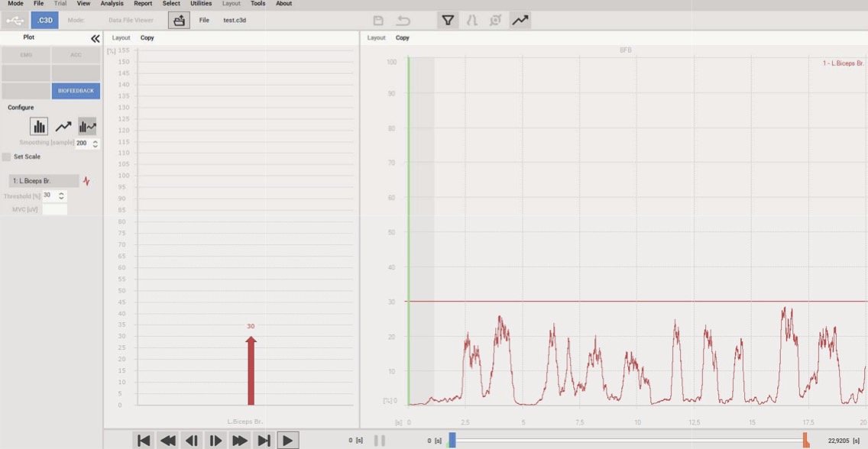Open the Utilities menu

click(x=201, y=4)
